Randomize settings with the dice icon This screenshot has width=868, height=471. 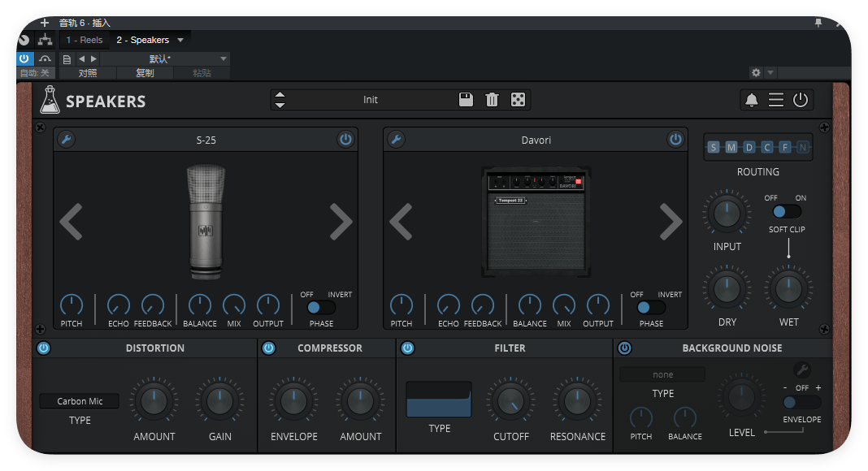point(518,100)
